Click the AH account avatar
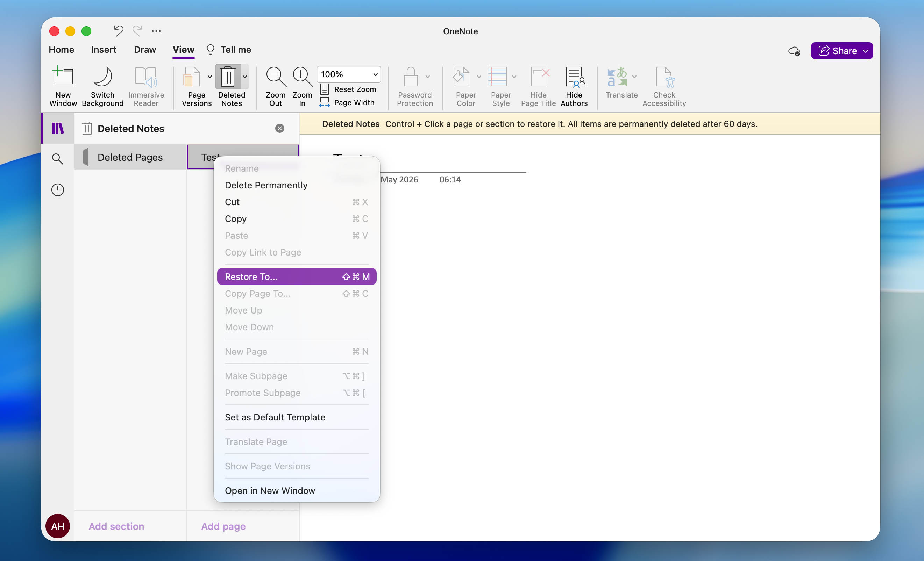The image size is (924, 561). tap(57, 526)
